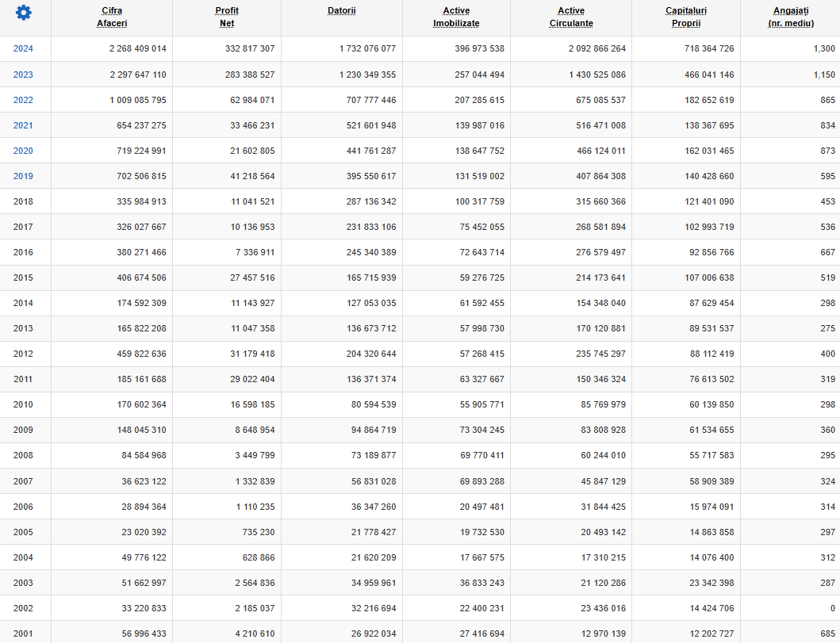The image size is (840, 643).
Task: Open the 2024 year link
Action: (x=23, y=48)
